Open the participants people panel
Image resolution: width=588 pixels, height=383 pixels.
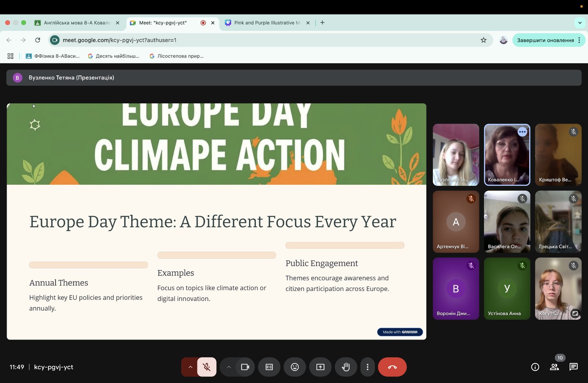click(554, 367)
